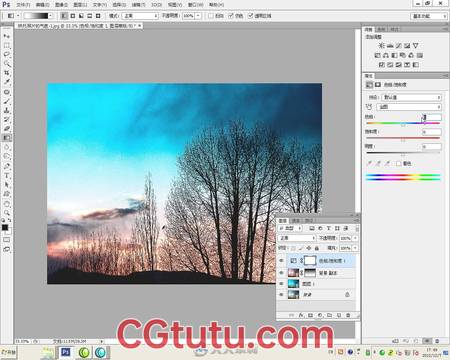This screenshot has width=450, height=360.
Task: Select the Horizontal Type tool
Action: pyautogui.click(x=6, y=175)
